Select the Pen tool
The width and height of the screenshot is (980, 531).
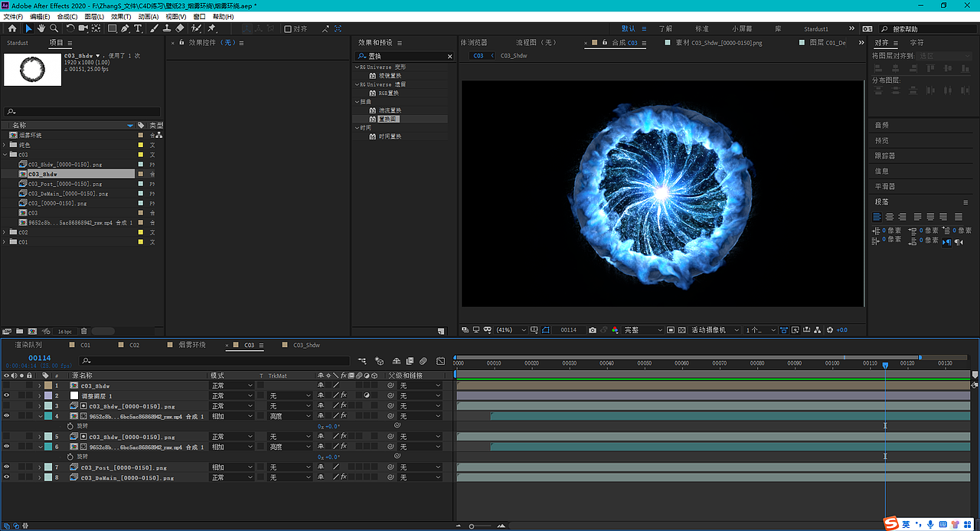click(x=125, y=28)
